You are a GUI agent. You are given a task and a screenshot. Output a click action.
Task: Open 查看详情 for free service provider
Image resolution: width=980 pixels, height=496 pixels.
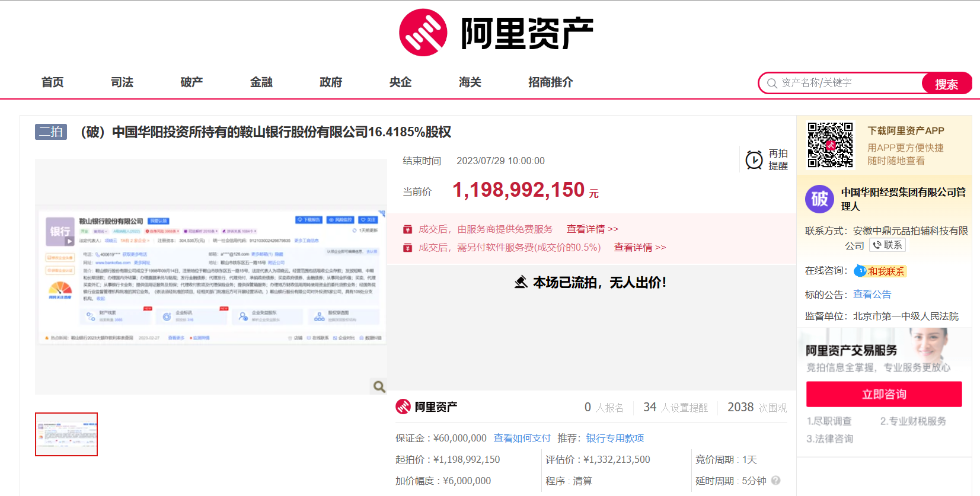point(592,229)
